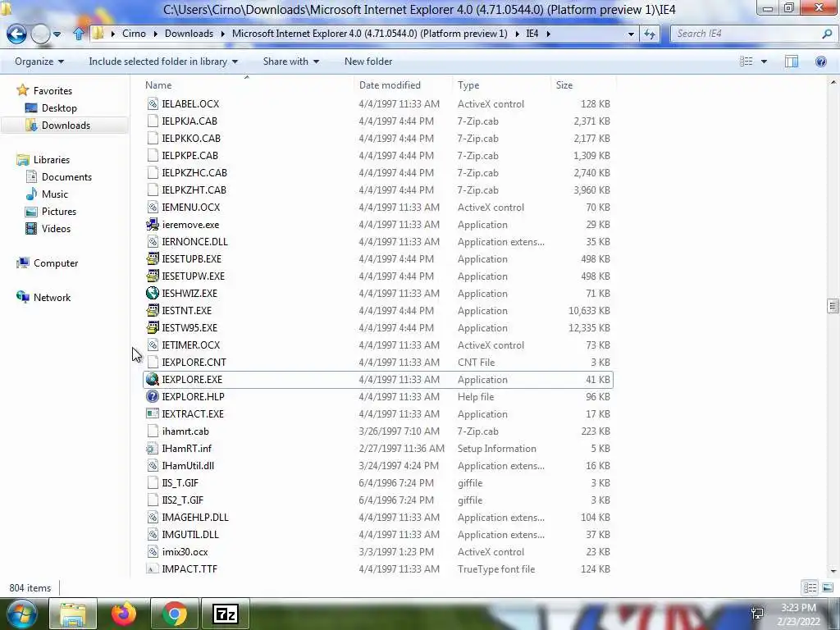Open Videos library
Image resolution: width=840 pixels, height=630 pixels.
tap(56, 229)
